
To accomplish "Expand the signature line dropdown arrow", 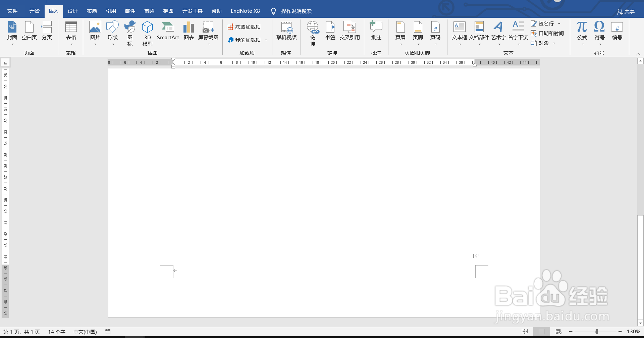I will (559, 23).
